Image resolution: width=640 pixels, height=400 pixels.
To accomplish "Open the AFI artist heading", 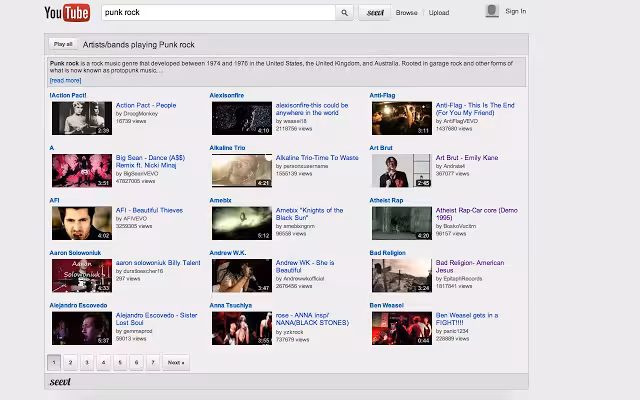I will click(x=54, y=200).
